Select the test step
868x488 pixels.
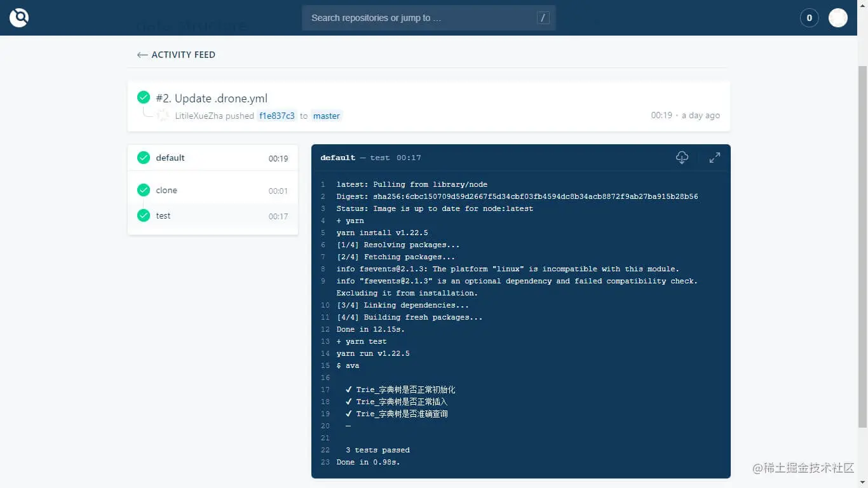click(213, 216)
